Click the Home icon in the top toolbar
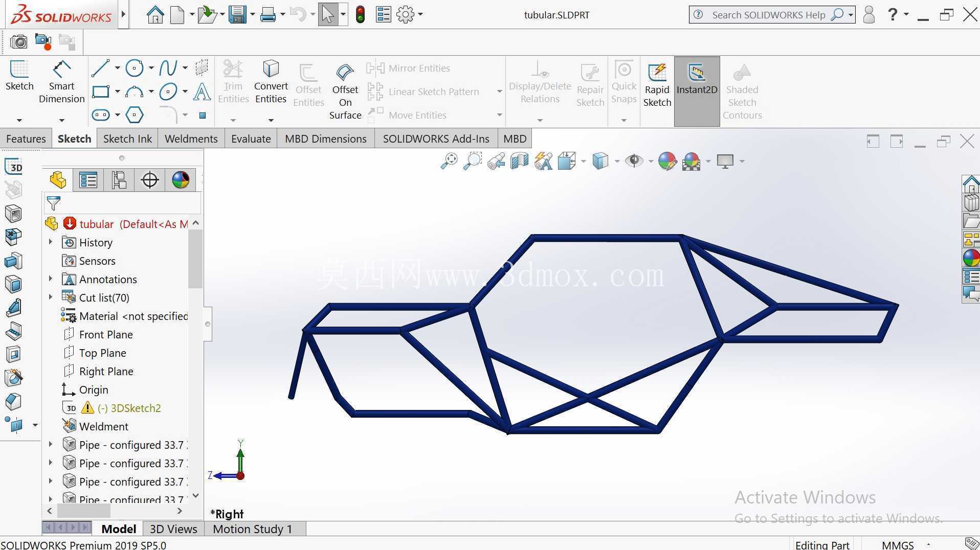 (155, 14)
